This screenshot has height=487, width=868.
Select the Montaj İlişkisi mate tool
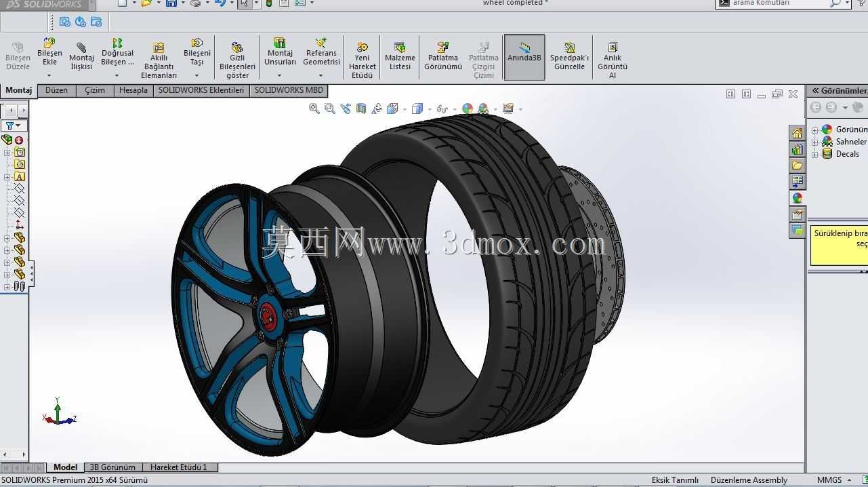pyautogui.click(x=81, y=56)
